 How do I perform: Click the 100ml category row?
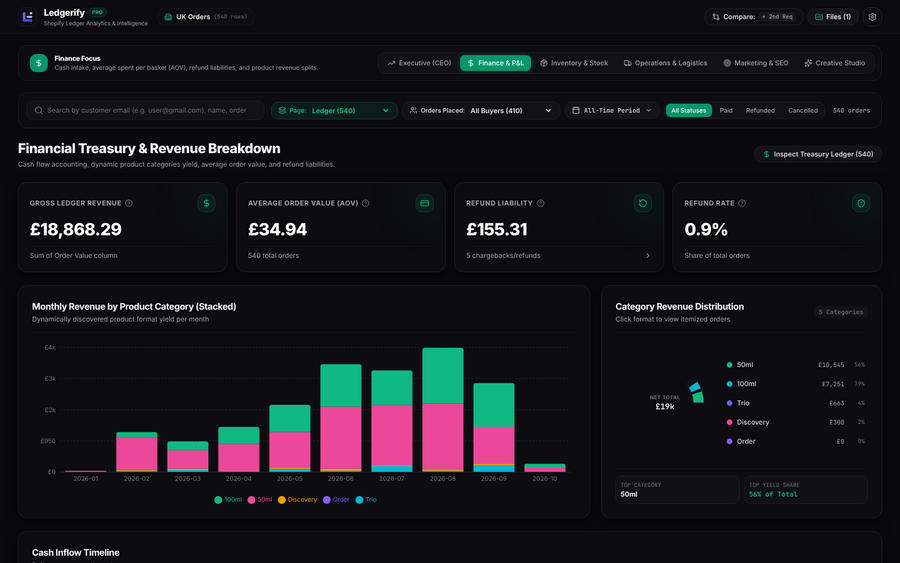(x=796, y=384)
